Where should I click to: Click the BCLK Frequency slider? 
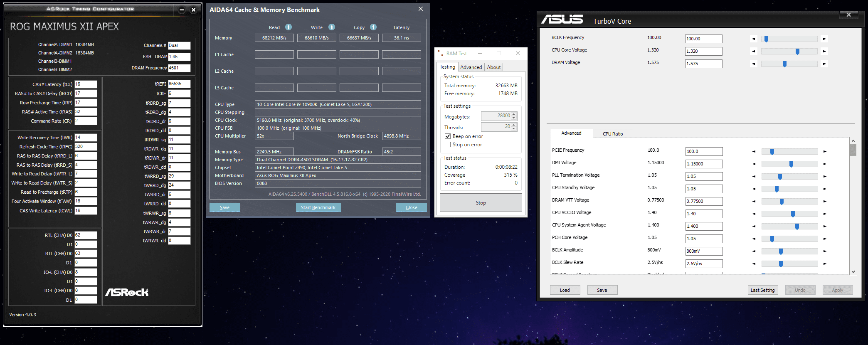tap(789, 39)
